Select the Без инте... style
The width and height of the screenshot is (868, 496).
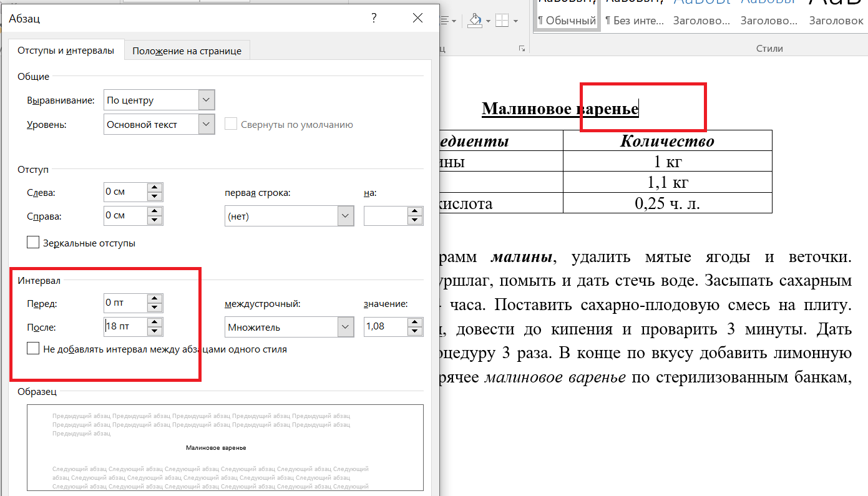click(635, 16)
